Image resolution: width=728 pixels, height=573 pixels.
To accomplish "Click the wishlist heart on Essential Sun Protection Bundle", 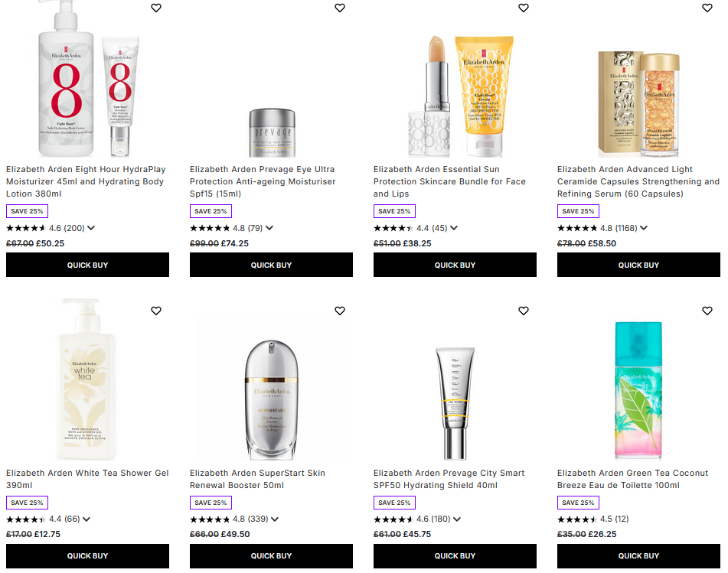I will pos(524,8).
